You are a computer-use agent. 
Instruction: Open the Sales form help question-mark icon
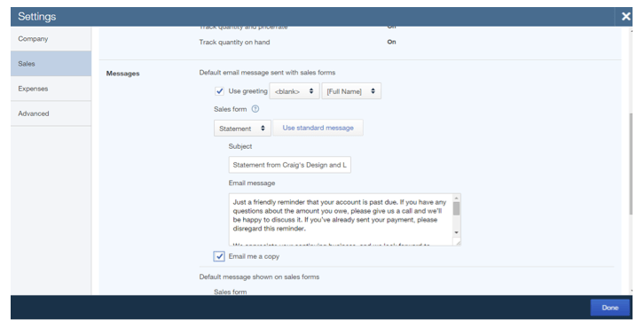pyautogui.click(x=255, y=109)
